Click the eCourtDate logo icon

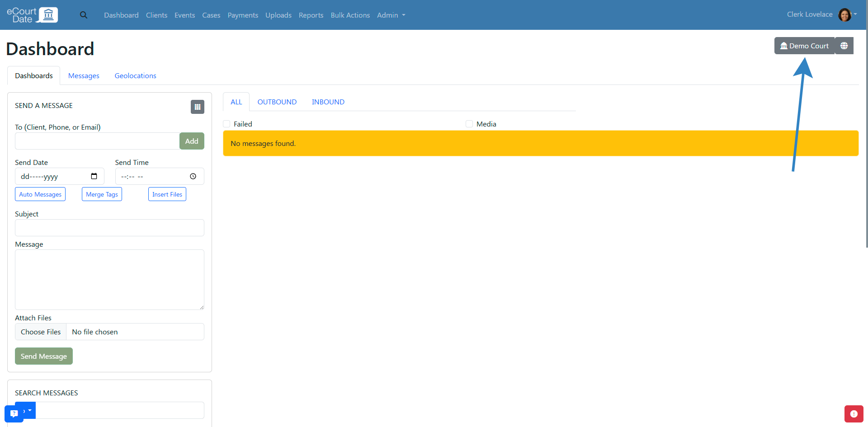[48, 15]
